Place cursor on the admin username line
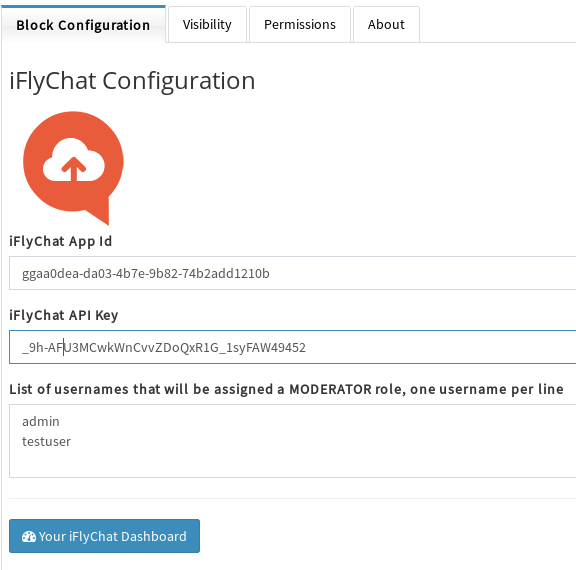The height and width of the screenshot is (570, 576). (x=41, y=422)
